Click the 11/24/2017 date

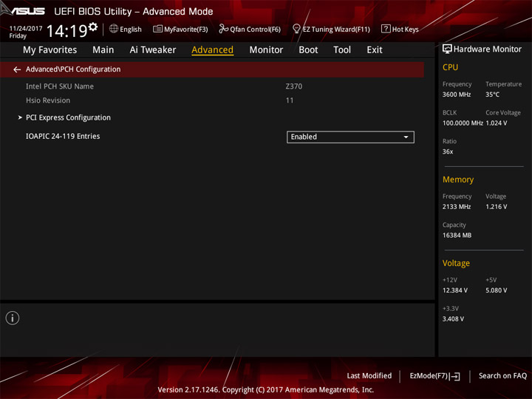pyautogui.click(x=26, y=29)
